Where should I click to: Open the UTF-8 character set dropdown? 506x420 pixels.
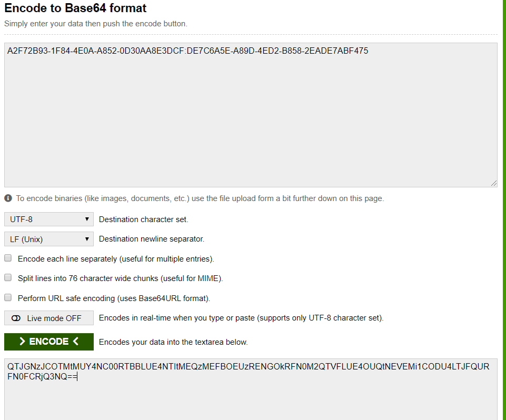click(49, 219)
